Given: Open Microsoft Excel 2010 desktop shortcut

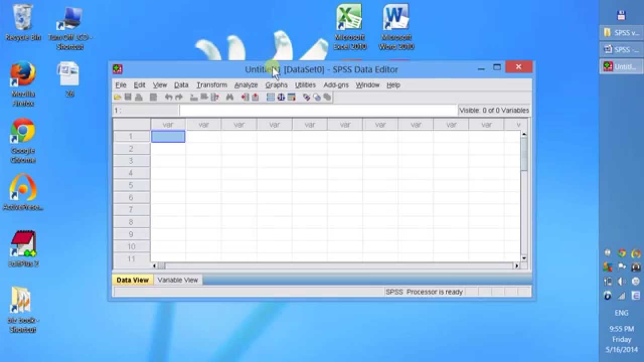Looking at the screenshot, I should pyautogui.click(x=350, y=27).
